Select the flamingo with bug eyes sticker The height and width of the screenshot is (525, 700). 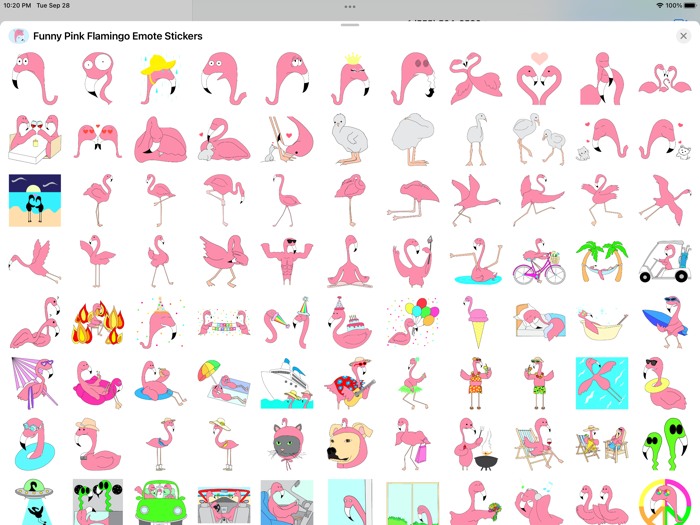(98, 79)
